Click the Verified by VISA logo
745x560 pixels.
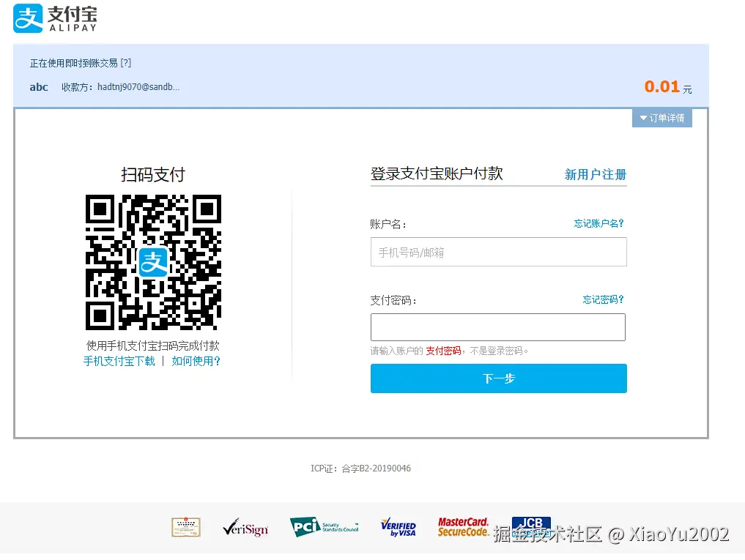tap(399, 527)
